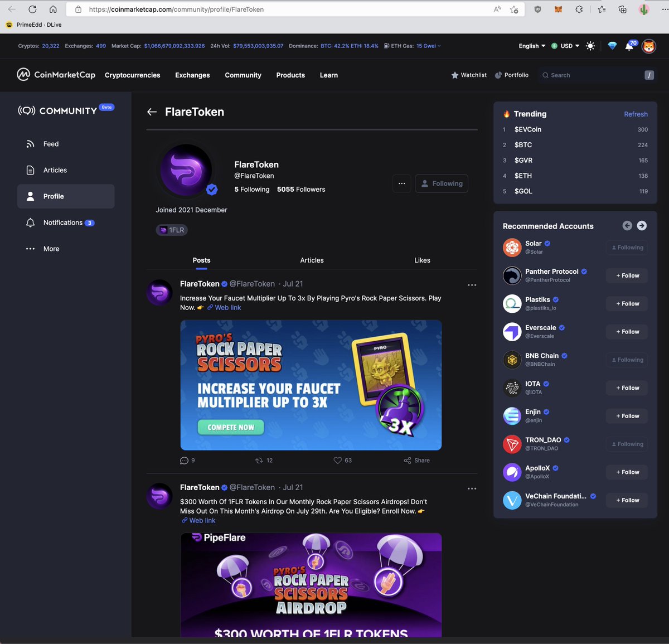Open the Web link in airdrop post
Image resolution: width=669 pixels, height=644 pixels.
[198, 521]
